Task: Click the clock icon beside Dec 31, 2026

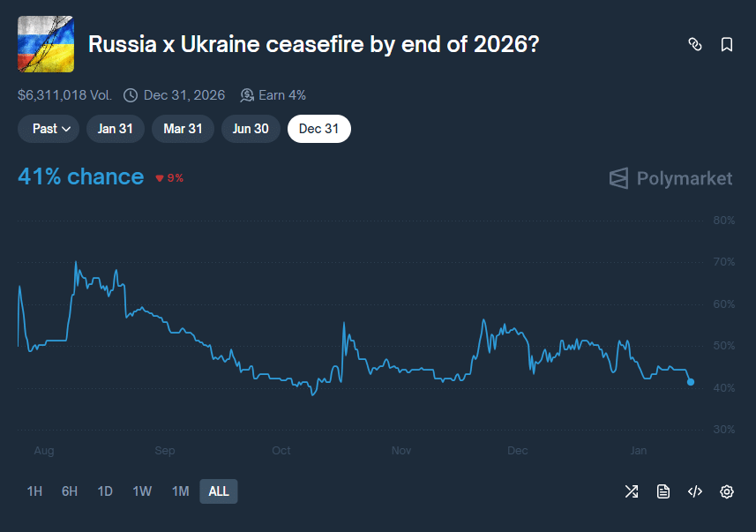Action: tap(131, 95)
